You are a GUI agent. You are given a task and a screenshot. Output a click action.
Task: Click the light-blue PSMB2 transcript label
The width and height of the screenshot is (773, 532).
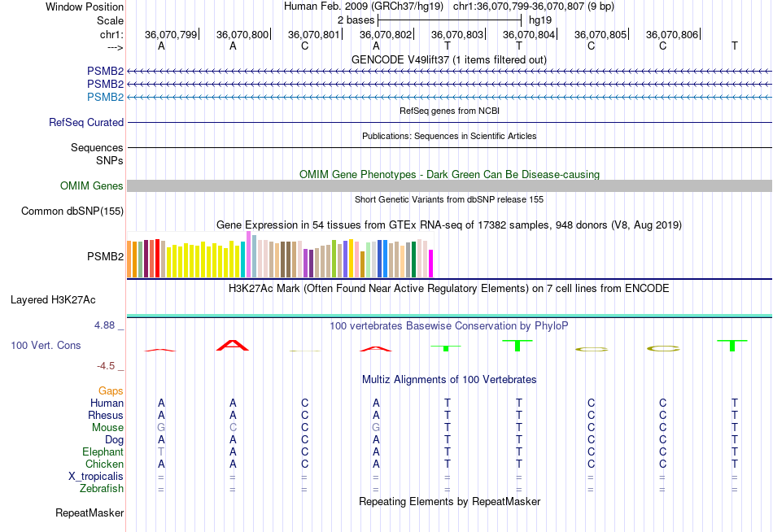click(x=105, y=97)
